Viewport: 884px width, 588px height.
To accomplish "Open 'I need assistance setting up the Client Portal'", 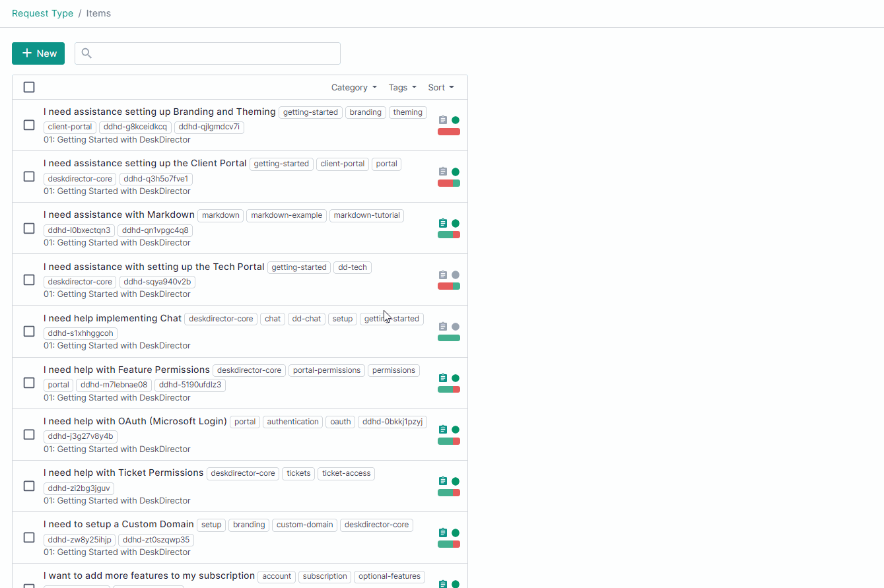I will point(145,163).
